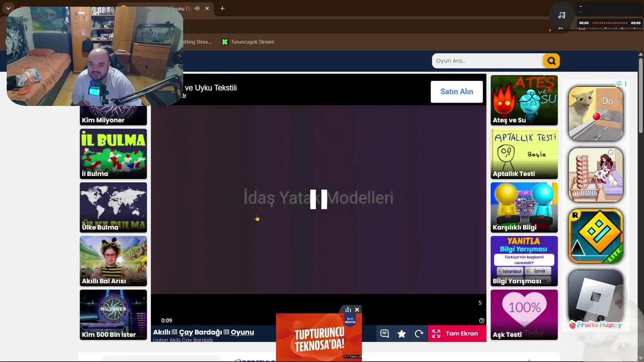Click the help question mark in player
The height and width of the screenshot is (362, 644).
[x=481, y=321]
